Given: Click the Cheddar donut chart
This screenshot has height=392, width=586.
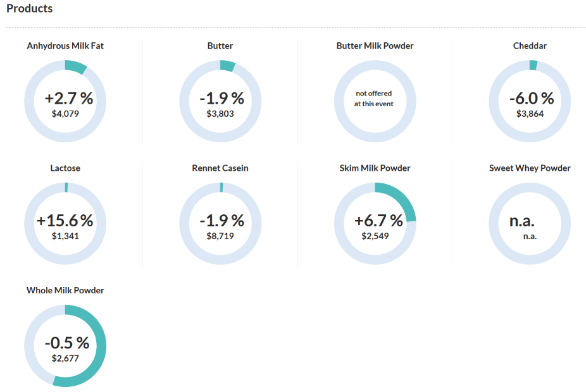Looking at the screenshot, I should [530, 101].
